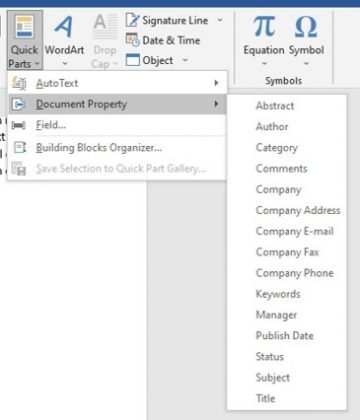Insert the Company Address property
The height and width of the screenshot is (420, 360).
(298, 211)
